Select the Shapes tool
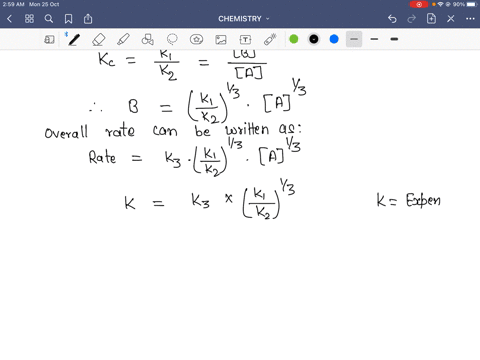 tap(148, 39)
